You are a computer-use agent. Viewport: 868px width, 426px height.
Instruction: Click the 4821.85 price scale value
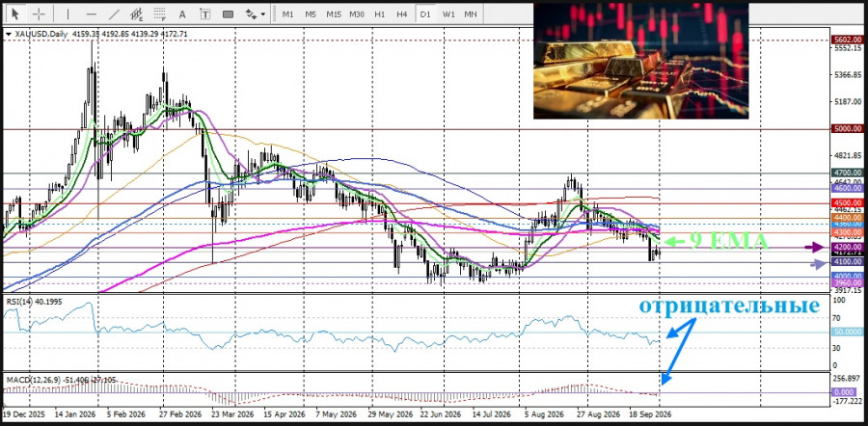coord(848,155)
